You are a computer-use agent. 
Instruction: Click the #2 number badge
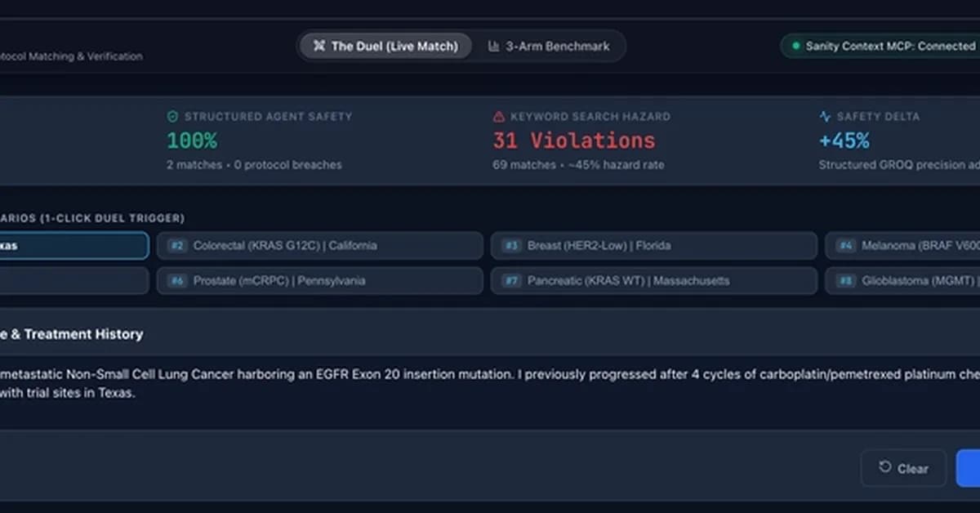(178, 245)
